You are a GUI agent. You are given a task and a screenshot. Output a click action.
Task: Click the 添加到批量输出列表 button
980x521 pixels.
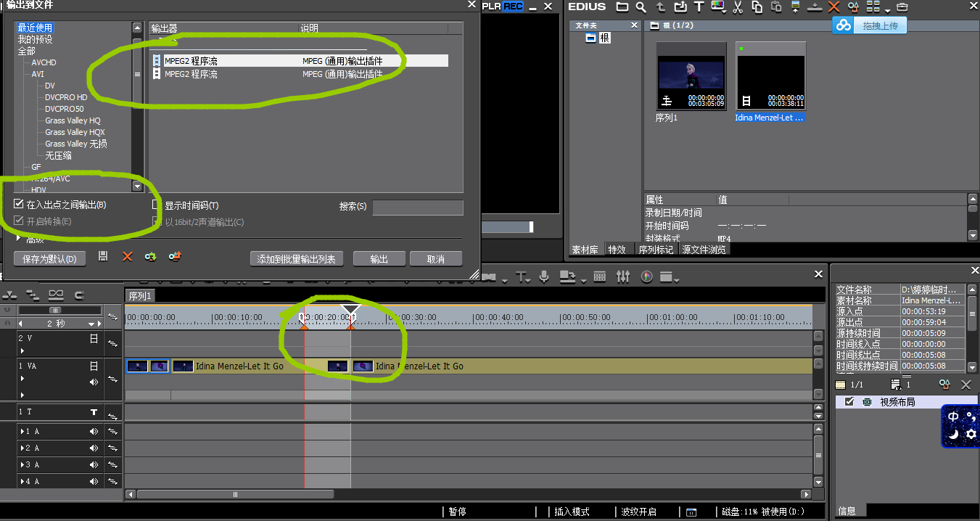[x=296, y=259]
